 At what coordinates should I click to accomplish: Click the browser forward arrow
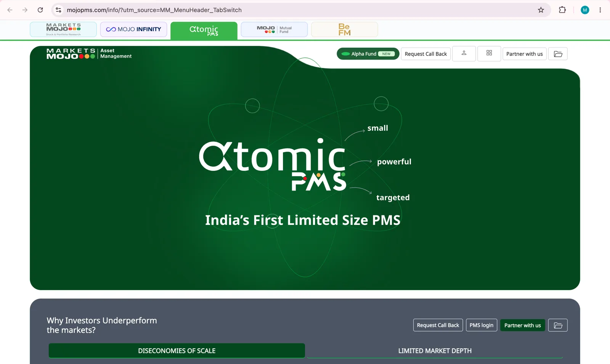coord(25,10)
